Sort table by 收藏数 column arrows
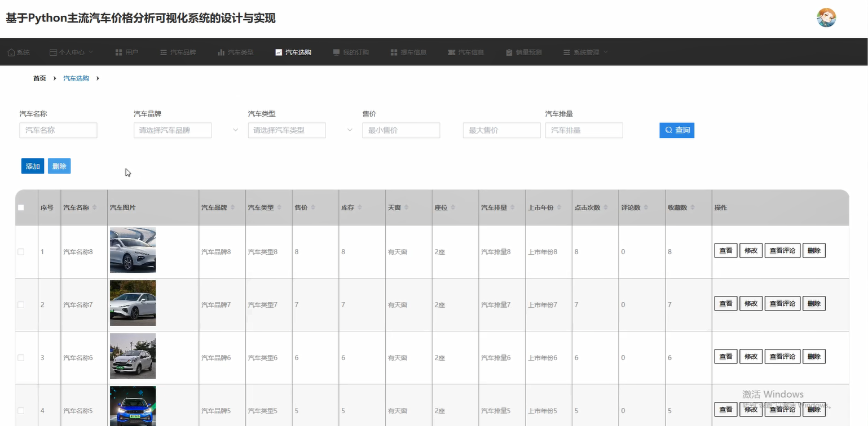Viewport: 868px width, 426px height. pyautogui.click(x=693, y=207)
